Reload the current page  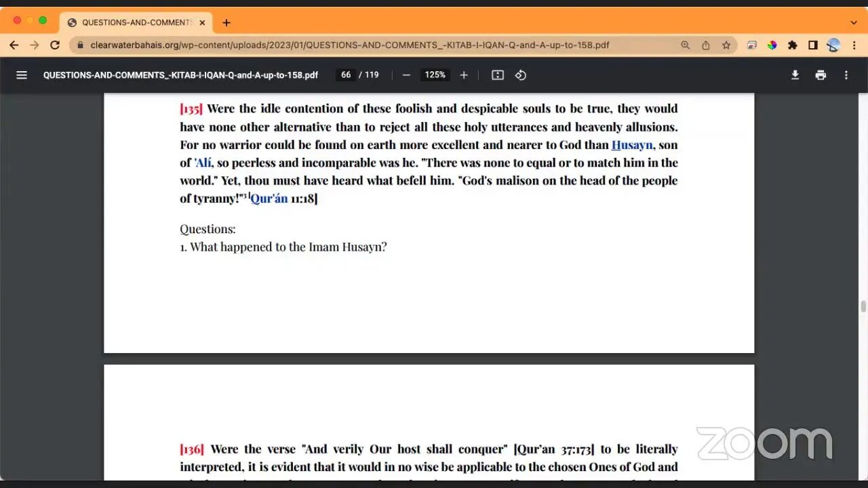(55, 45)
